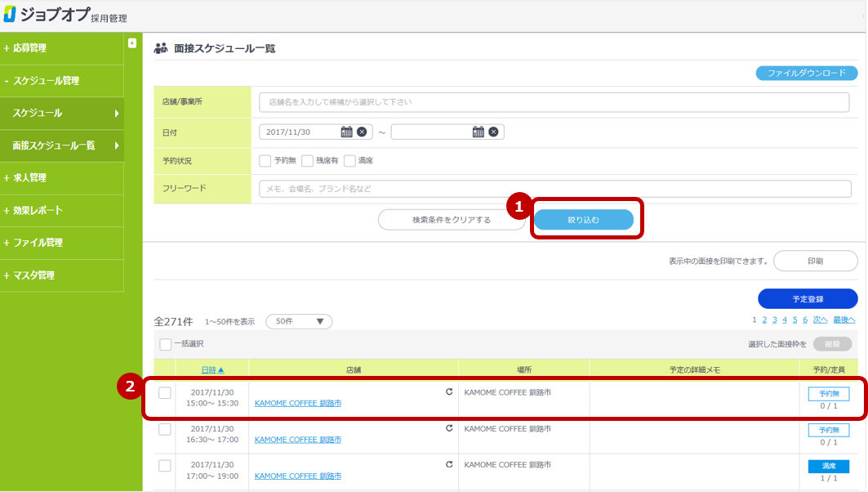Viewport: 868px width, 492px height.
Task: Open 面接スケジュール一覧 in the sidebar
Action: 61,145
